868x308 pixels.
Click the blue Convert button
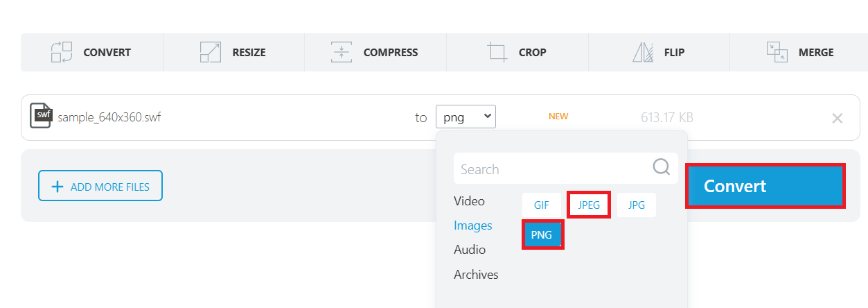[765, 186]
